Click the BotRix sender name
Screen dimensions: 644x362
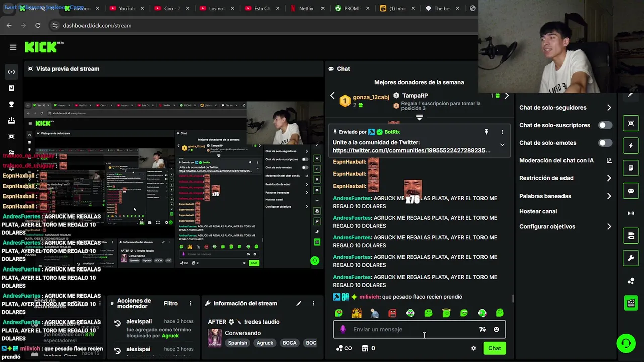392,132
